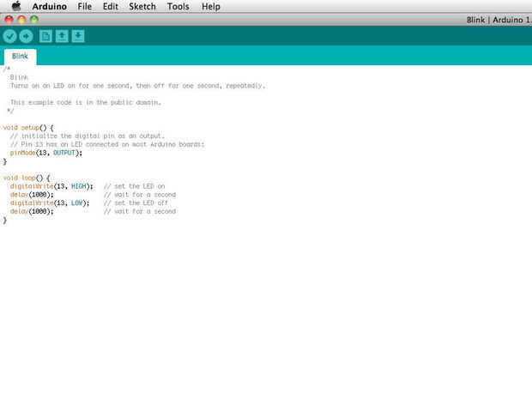
Task: Zoom window with the green button
Action: pyautogui.click(x=34, y=20)
